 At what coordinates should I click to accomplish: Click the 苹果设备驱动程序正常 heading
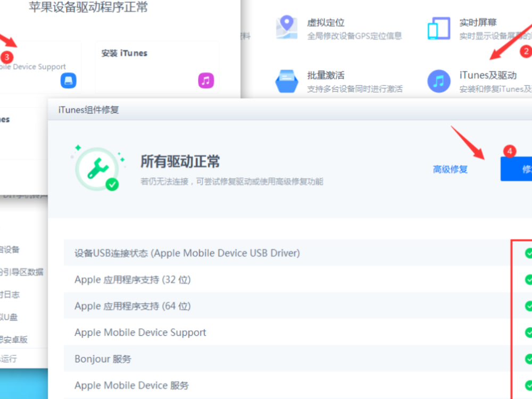88,7
